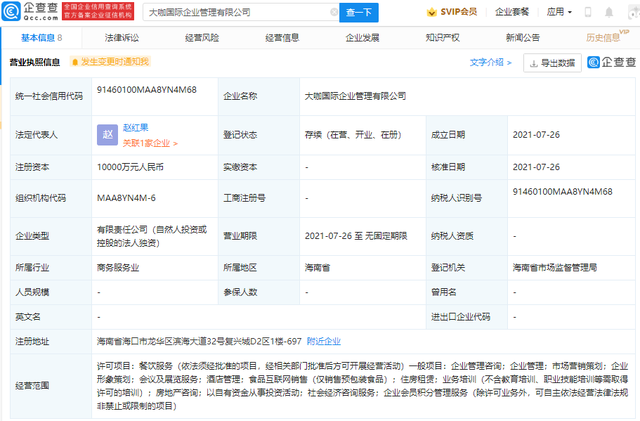640x421 pixels.
Task: Click registration status 存续（在营、开业、在册）
Action: [x=353, y=135]
